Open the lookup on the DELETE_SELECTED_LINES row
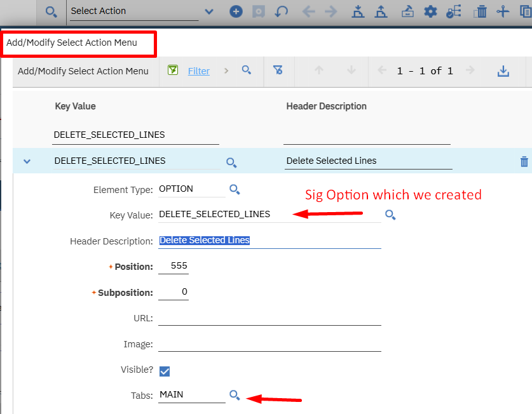Viewport: 532px width, 414px height. tap(231, 162)
